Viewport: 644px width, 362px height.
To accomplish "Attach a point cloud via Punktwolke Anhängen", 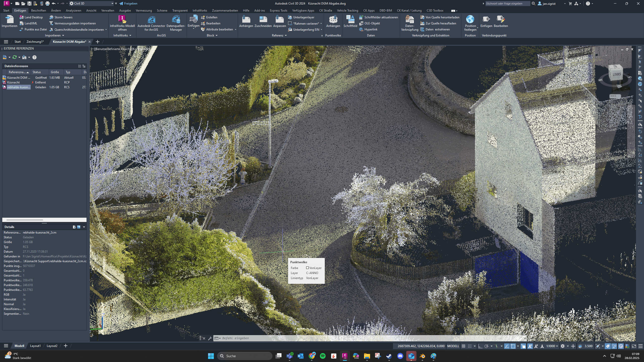I will point(333,21).
